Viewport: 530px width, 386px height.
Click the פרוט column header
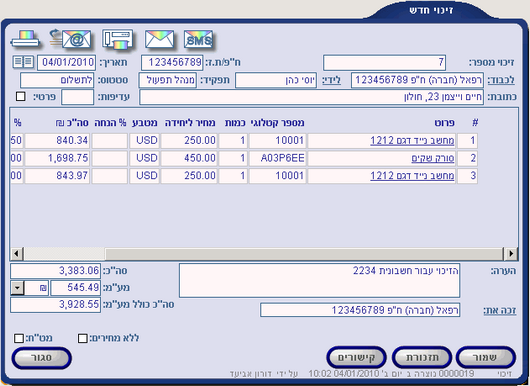tap(444, 123)
